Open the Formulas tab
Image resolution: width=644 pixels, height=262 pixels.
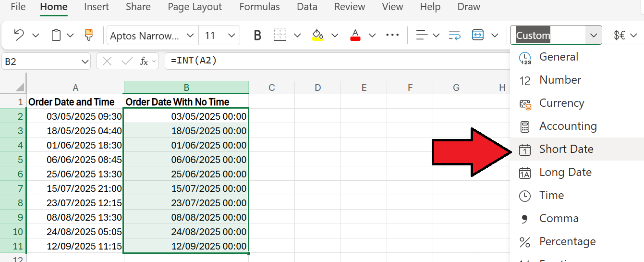pos(259,7)
